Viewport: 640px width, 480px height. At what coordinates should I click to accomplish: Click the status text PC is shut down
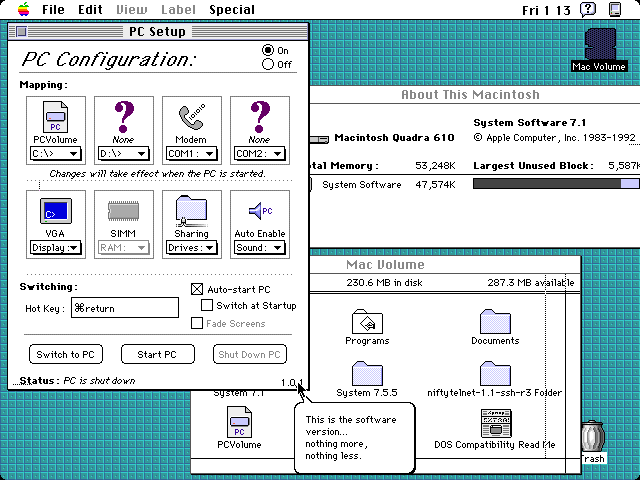[x=99, y=381]
